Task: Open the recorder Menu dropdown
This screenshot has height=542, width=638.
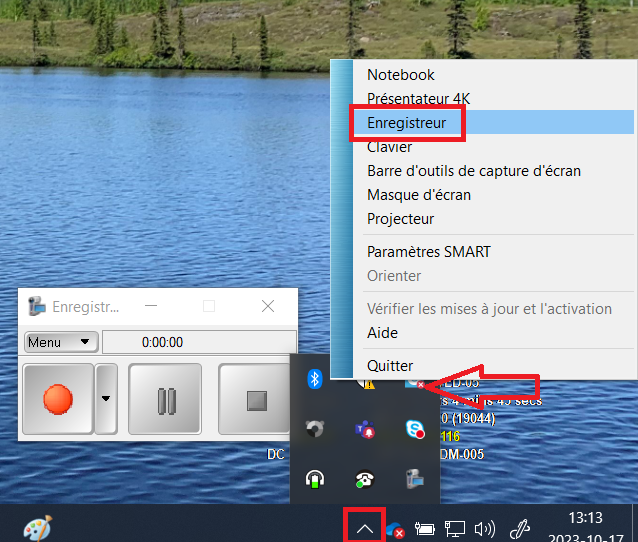Action: [61, 342]
